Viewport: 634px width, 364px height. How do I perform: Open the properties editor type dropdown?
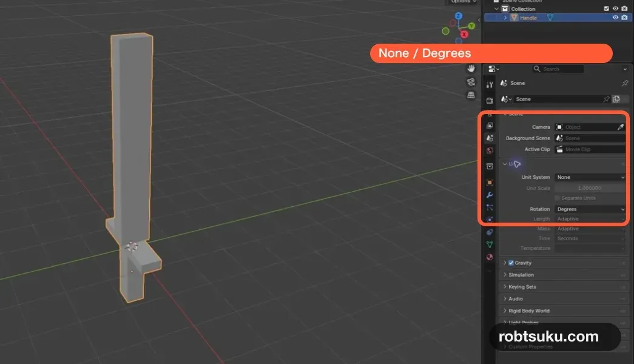(494, 69)
